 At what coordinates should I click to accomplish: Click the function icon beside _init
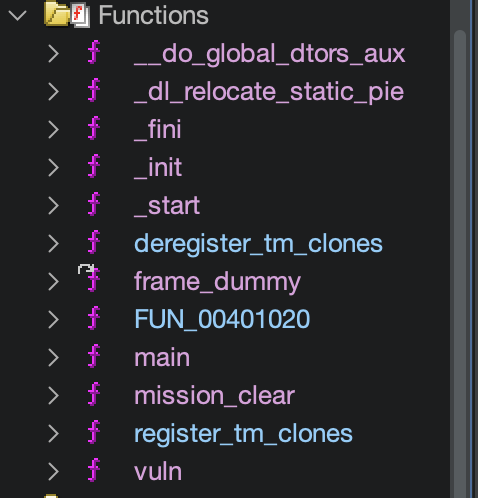point(94,166)
